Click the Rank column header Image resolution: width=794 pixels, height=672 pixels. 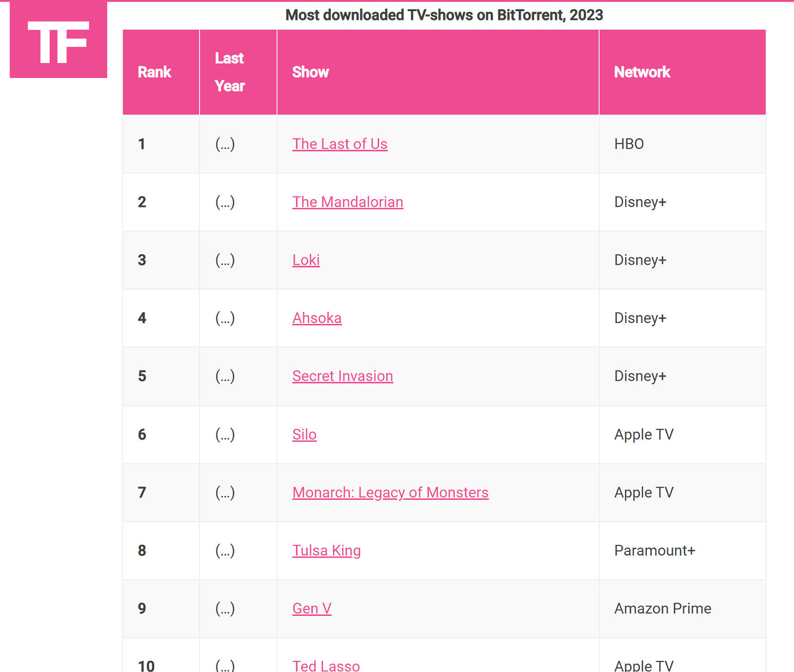click(155, 72)
